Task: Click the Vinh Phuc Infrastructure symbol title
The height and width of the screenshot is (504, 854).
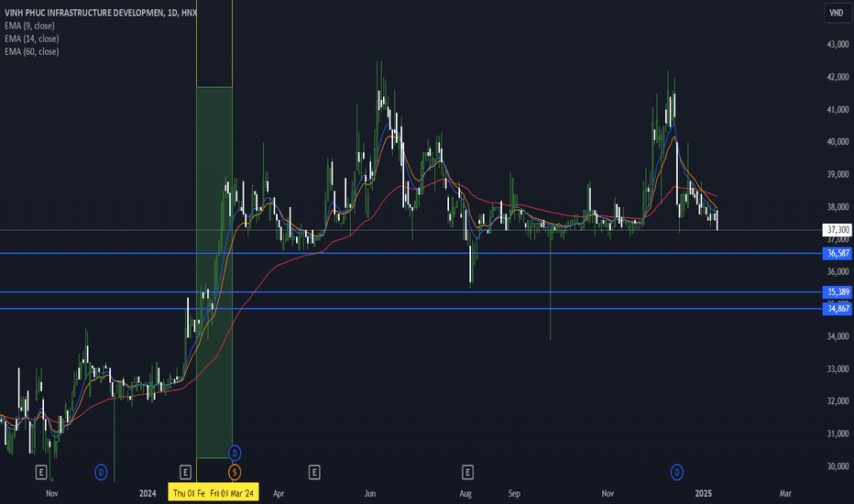Action: pos(100,13)
